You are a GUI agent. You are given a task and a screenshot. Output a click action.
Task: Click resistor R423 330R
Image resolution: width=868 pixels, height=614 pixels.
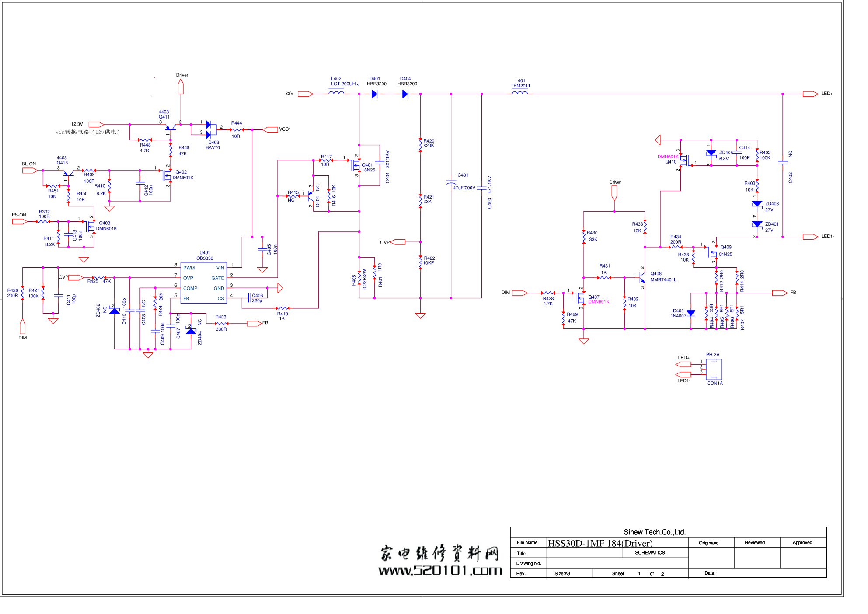[221, 324]
